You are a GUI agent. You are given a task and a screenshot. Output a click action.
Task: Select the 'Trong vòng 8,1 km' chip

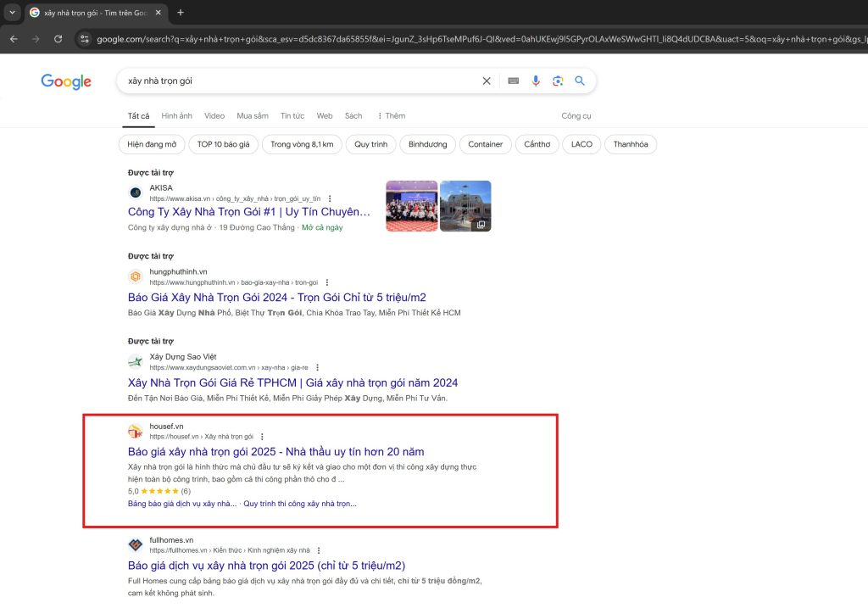click(302, 144)
